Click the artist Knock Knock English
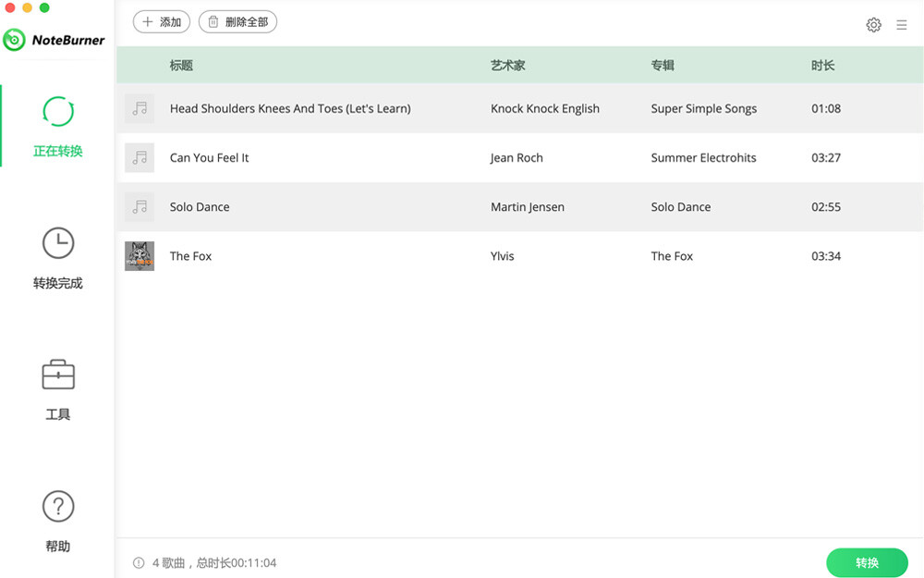The width and height of the screenshot is (924, 578). 545,108
